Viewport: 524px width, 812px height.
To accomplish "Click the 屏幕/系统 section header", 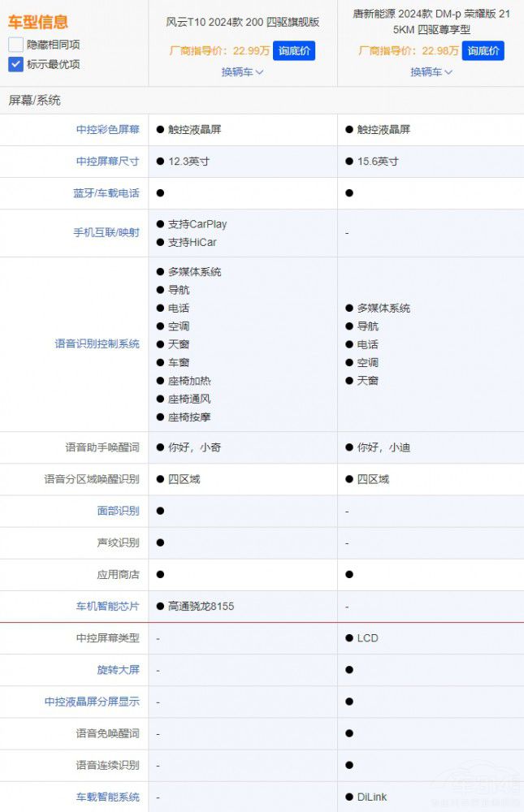I will (x=34, y=101).
